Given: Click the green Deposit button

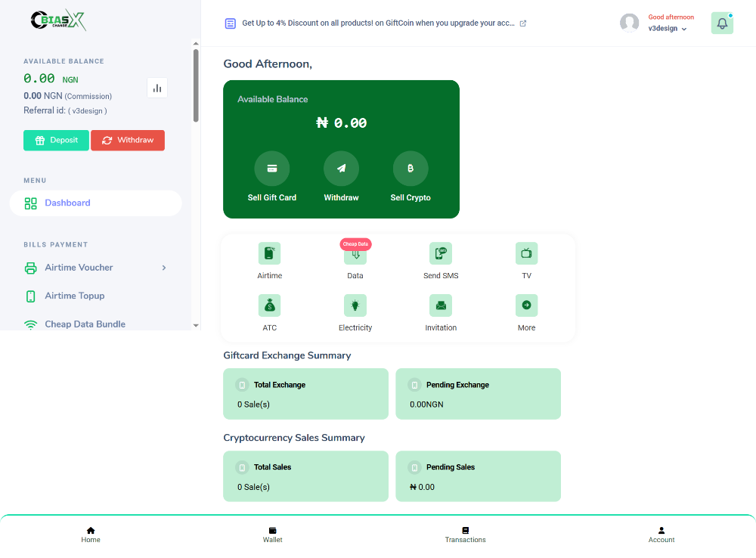Looking at the screenshot, I should [56, 140].
